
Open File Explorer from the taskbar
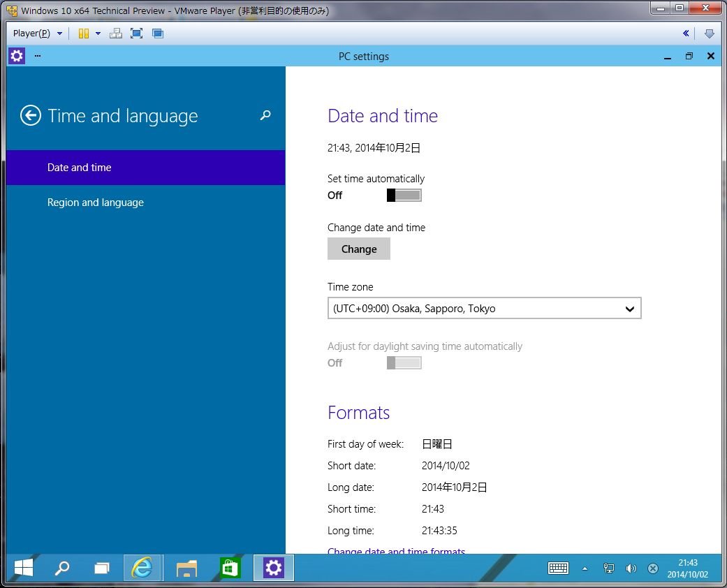(x=186, y=568)
